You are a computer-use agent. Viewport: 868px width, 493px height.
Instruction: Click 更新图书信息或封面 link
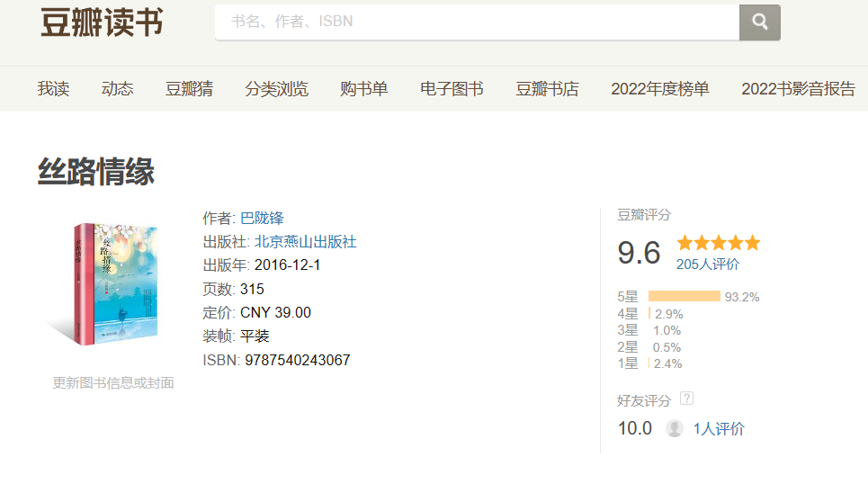pyautogui.click(x=113, y=382)
